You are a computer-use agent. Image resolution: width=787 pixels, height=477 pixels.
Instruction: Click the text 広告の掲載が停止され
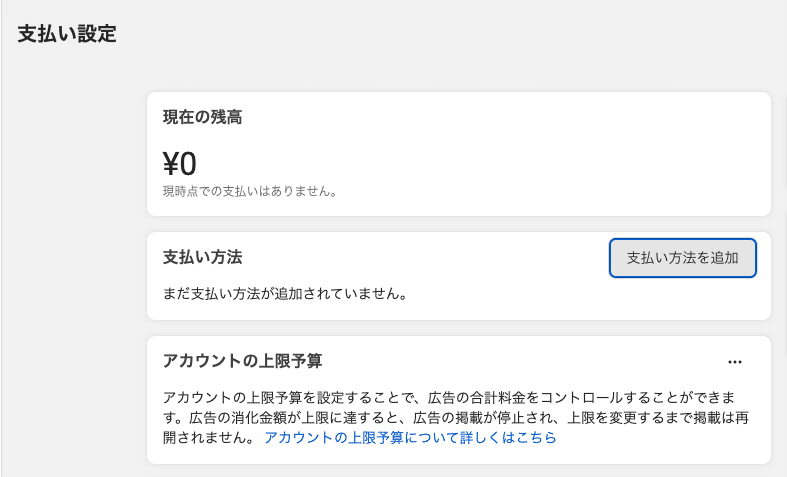point(485,418)
